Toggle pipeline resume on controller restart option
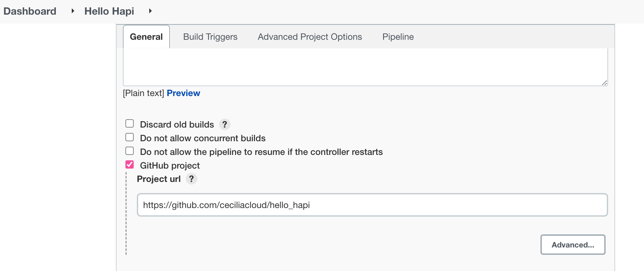Screen dimensions: 644x271 (x=130, y=151)
